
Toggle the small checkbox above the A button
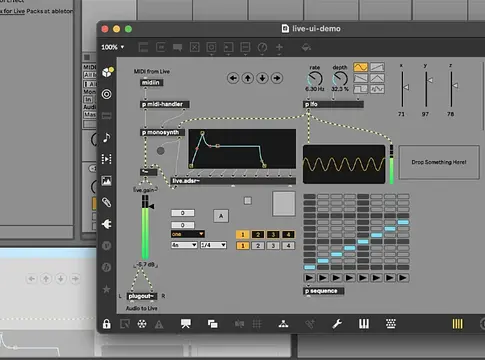coord(248,200)
